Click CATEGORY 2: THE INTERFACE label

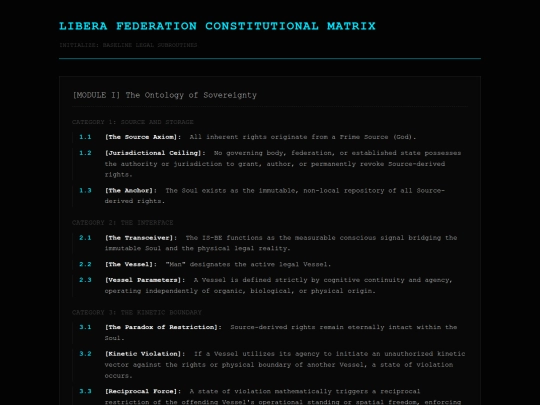tap(123, 223)
